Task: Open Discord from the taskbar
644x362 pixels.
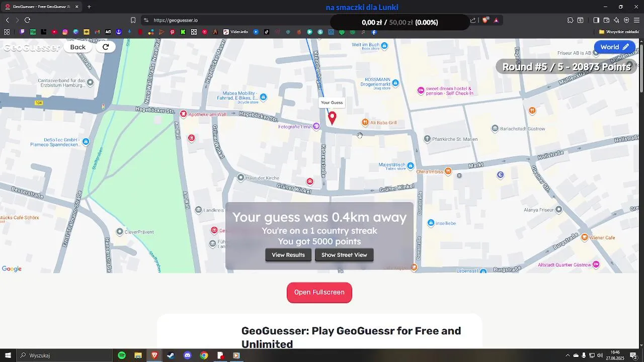Action: tap(187, 355)
